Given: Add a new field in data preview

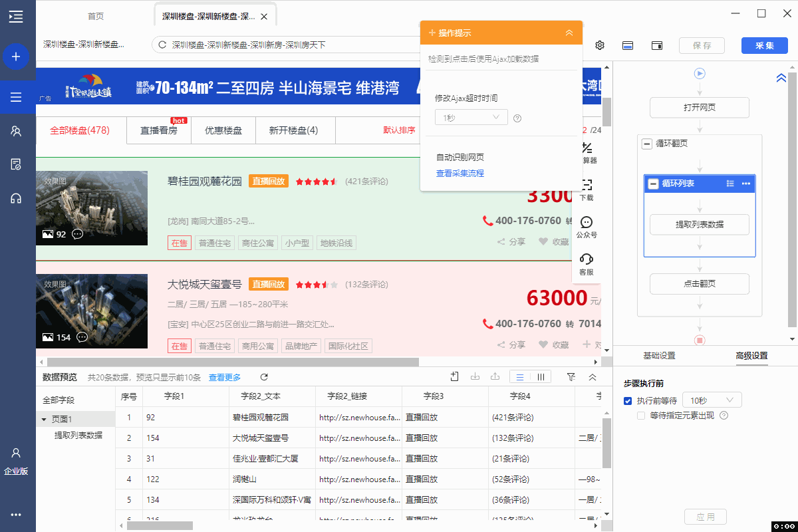Looking at the screenshot, I should [x=455, y=377].
